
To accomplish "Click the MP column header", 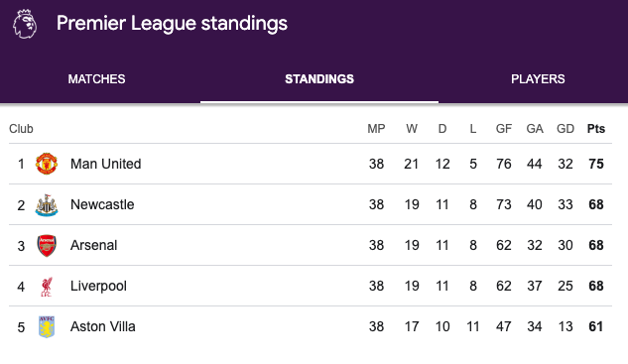I will pyautogui.click(x=376, y=129).
